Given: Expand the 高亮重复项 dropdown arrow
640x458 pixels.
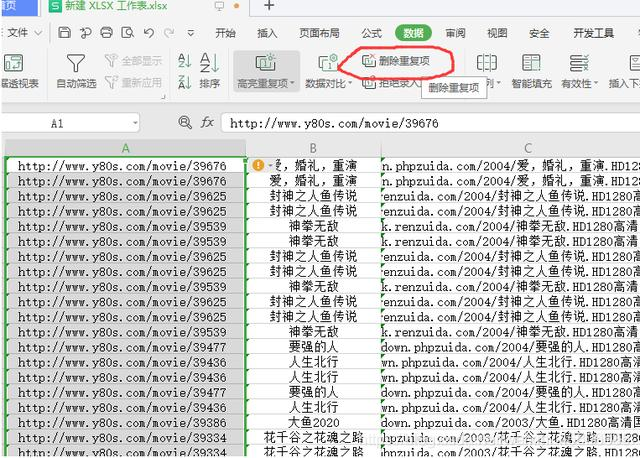Looking at the screenshot, I should click(x=293, y=83).
